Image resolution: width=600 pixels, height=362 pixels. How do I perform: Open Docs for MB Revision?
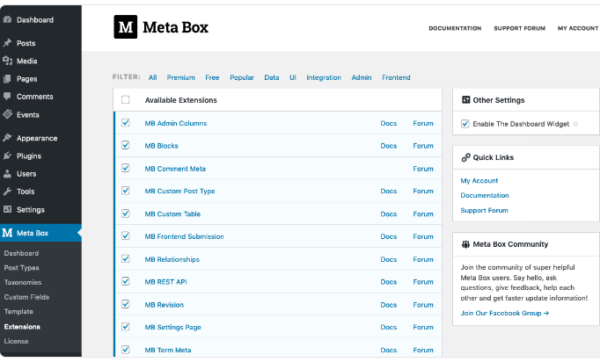(x=388, y=305)
